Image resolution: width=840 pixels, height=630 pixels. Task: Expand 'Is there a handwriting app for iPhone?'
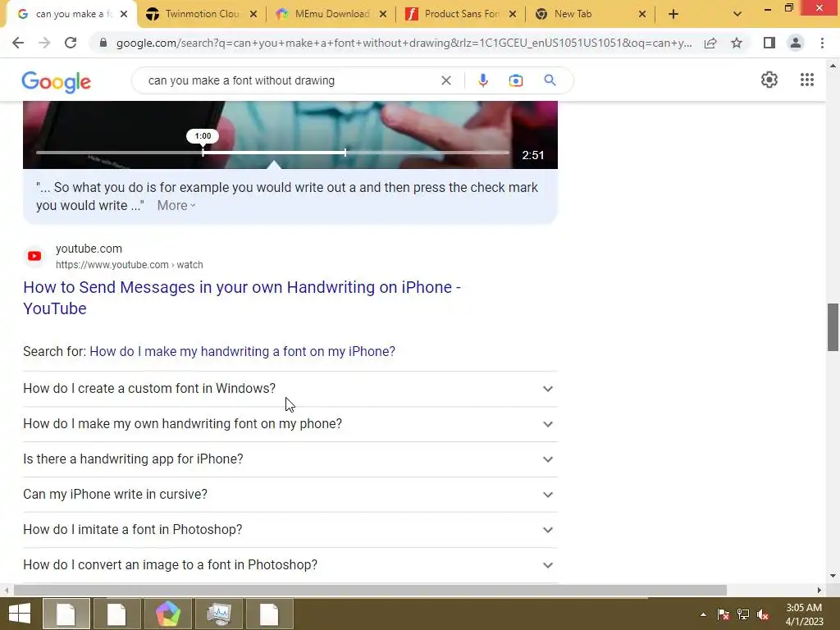290,459
